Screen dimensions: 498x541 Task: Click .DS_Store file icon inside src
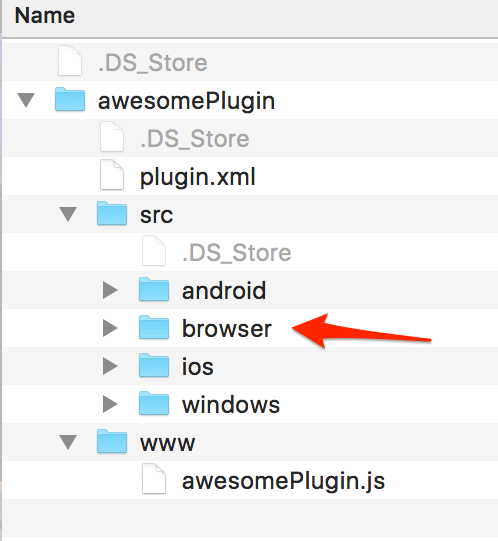pyautogui.click(x=154, y=250)
